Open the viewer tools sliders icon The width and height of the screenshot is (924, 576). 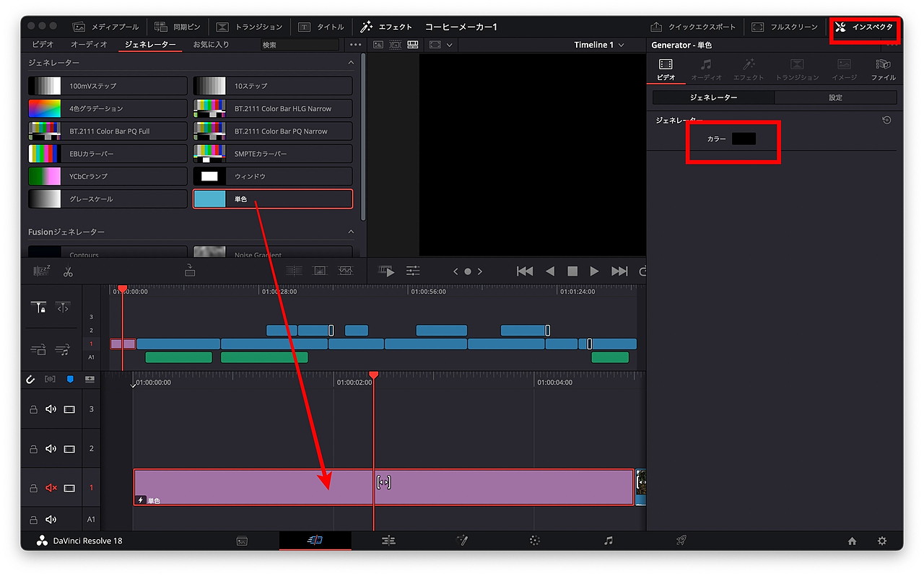(x=413, y=271)
